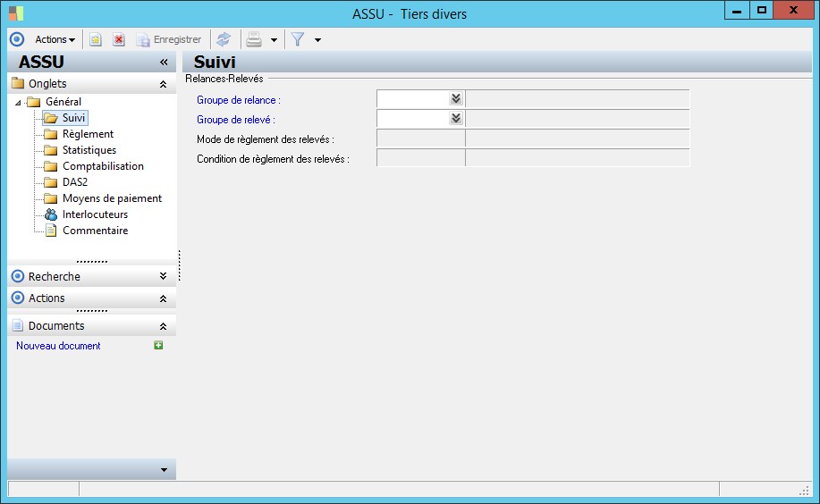Click the Nouveau document link
This screenshot has height=504, width=820.
tap(58, 346)
